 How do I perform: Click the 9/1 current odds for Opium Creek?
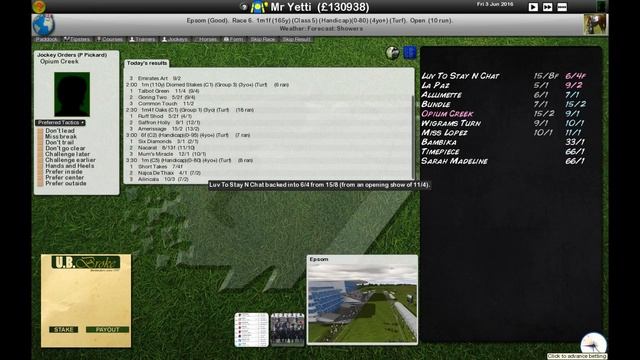[572, 114]
